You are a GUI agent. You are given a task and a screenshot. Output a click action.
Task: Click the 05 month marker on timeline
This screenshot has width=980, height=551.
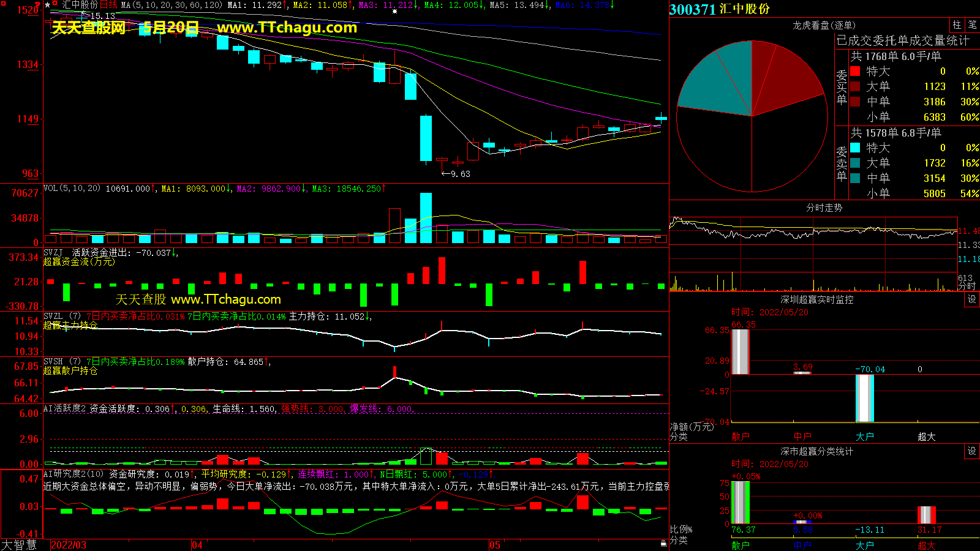pyautogui.click(x=495, y=545)
